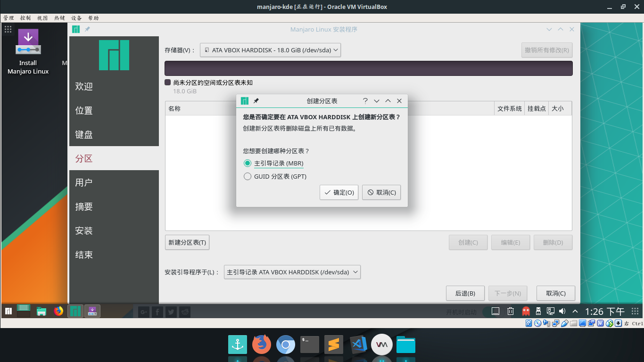Open the VirtualBox 热键 menu
The image size is (644, 362).
point(59,18)
